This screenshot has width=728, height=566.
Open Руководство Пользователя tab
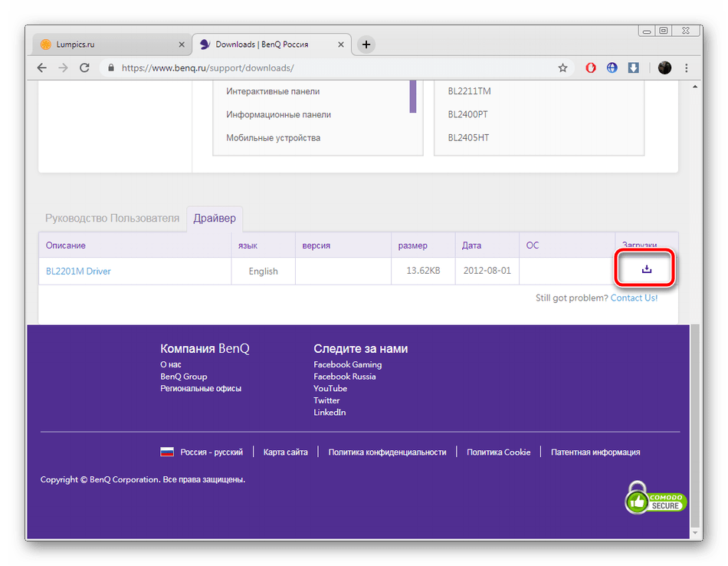point(112,219)
